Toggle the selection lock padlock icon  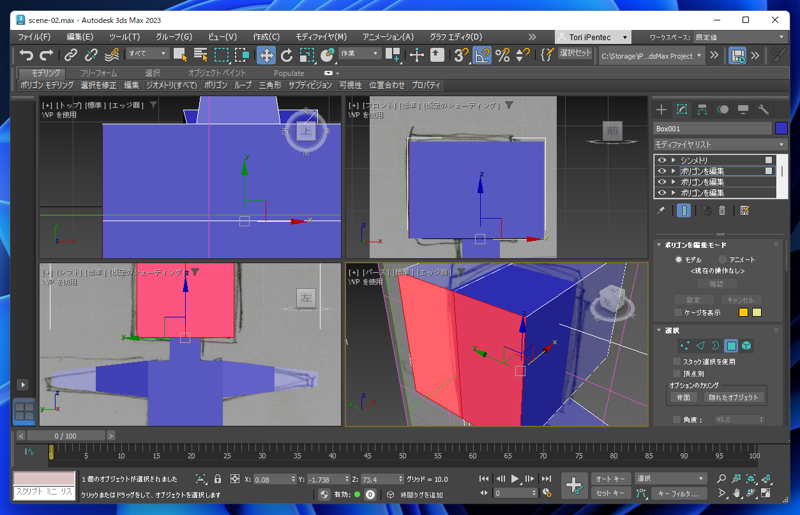[218, 479]
